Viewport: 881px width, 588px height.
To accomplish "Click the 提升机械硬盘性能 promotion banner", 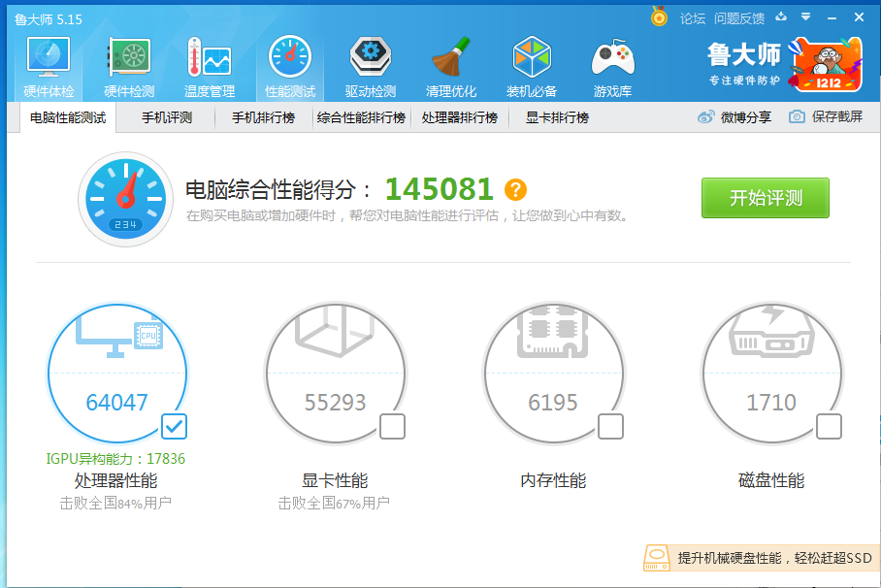I will 762,558.
